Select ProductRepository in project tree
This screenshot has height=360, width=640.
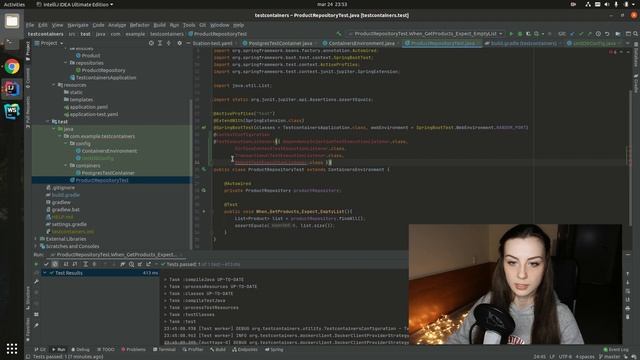click(103, 70)
